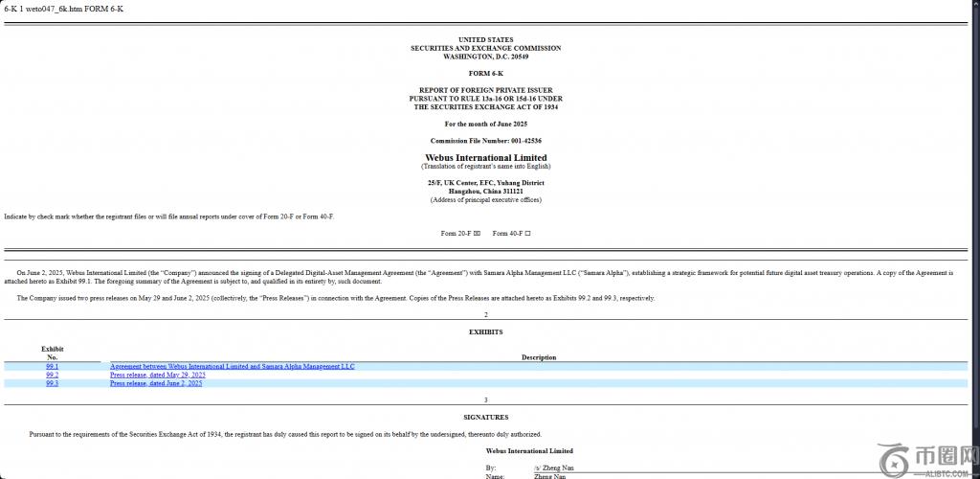
Task: Open Exhibit 99.1 number link
Action: [x=52, y=367]
